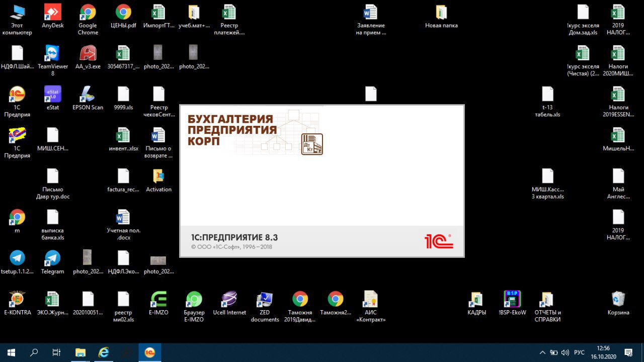Image resolution: width=644 pixels, height=362 pixels.
Task: Open the ZED documents shortcut
Action: click(265, 307)
